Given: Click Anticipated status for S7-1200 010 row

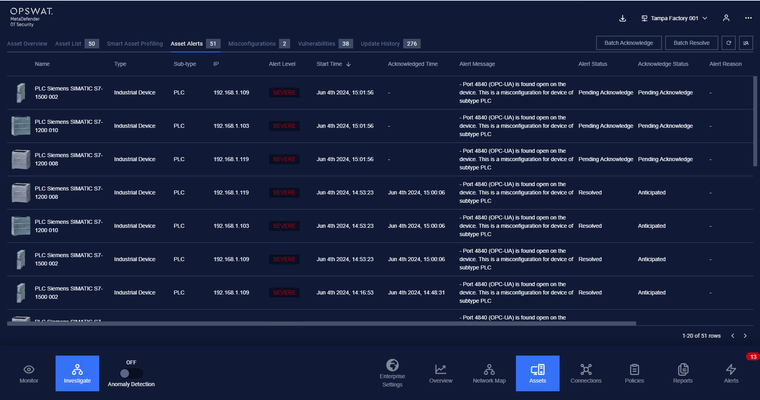Looking at the screenshot, I should click(651, 226).
